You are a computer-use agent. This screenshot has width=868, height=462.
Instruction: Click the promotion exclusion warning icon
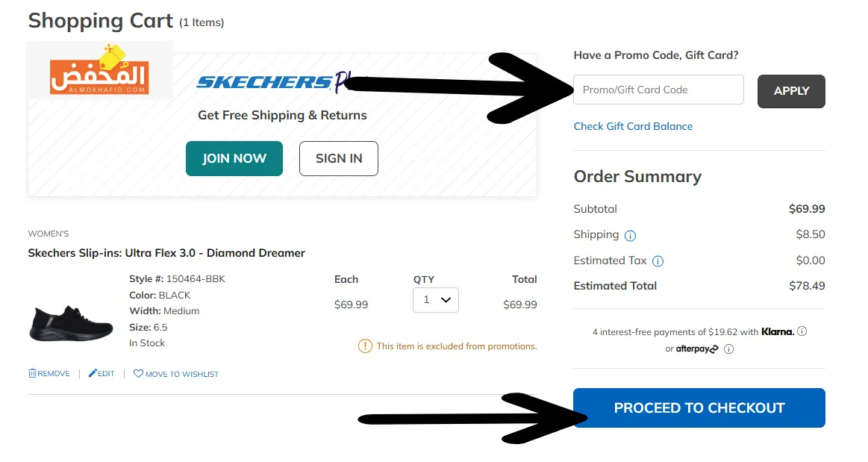(365, 346)
